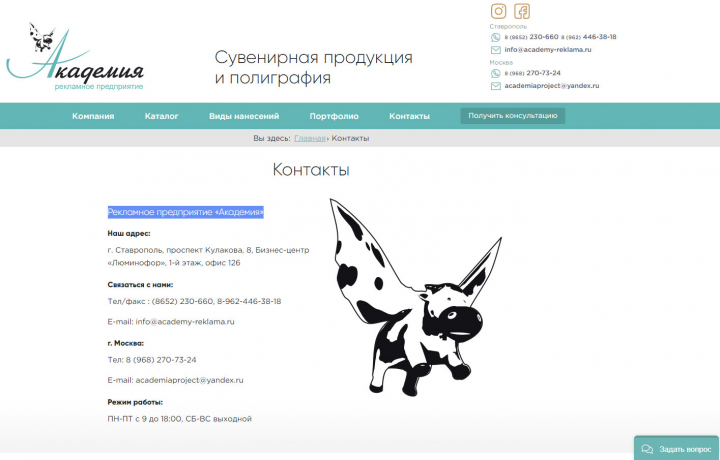
Task: Follow the Главная breadcrumb link
Action: coord(309,138)
